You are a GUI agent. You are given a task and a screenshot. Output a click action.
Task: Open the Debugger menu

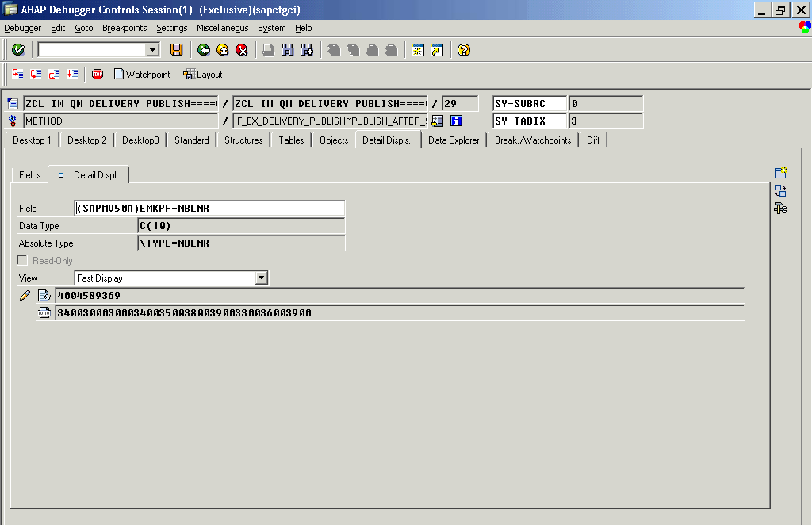pos(23,28)
